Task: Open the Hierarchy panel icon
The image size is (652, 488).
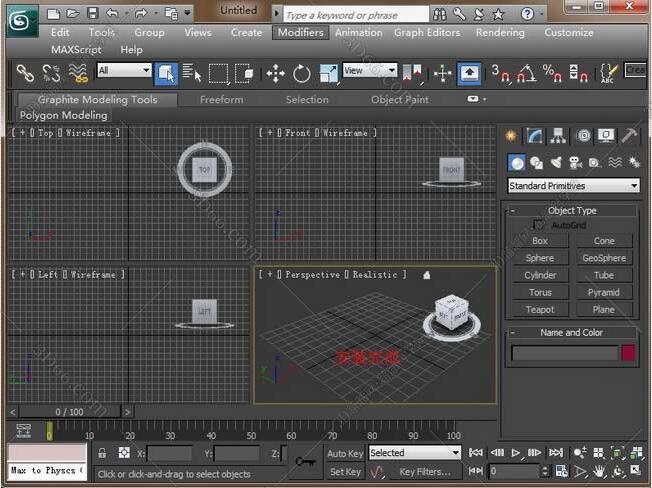Action: 559,136
